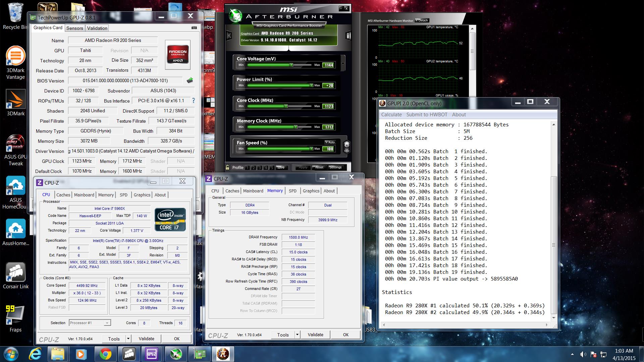This screenshot has height=362, width=644.
Task: Click the Fan Speed User Define gear icon
Action: [x=347, y=146]
